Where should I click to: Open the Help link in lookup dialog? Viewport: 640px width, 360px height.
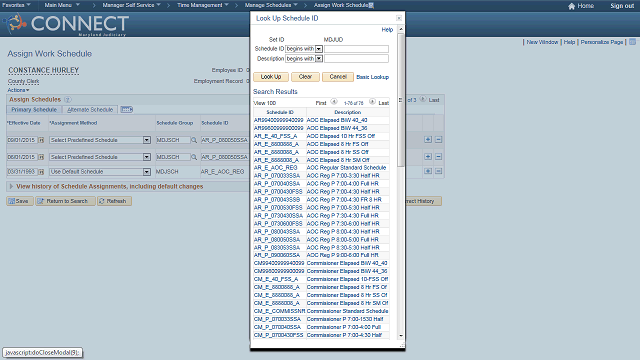pyautogui.click(x=387, y=30)
